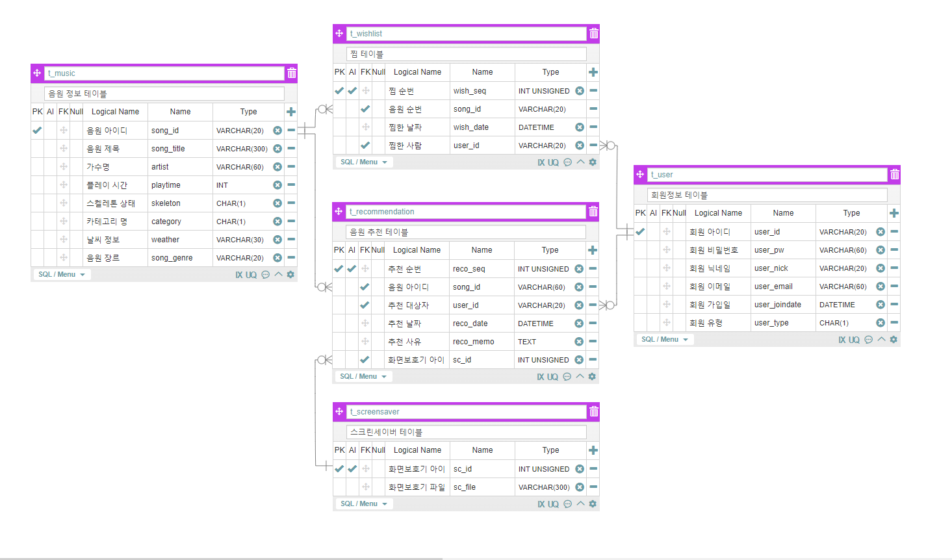Open settings gear of t_music table
This screenshot has height=560, width=952.
[290, 275]
